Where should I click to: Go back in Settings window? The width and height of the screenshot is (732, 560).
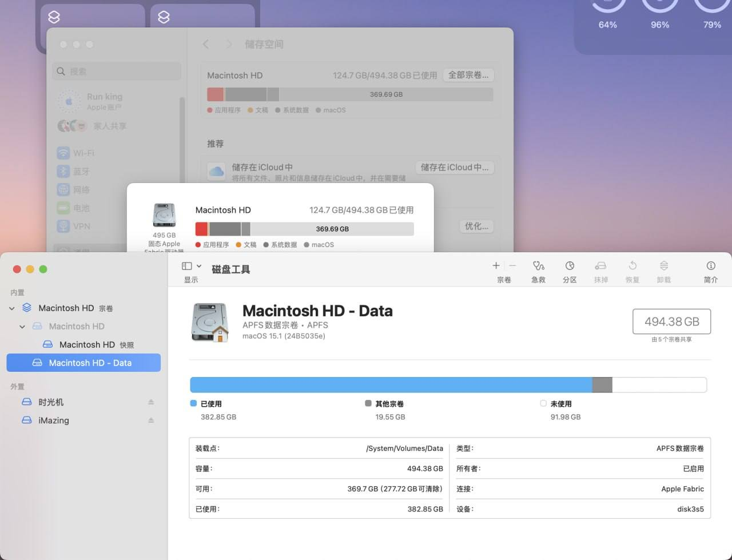[x=206, y=44]
